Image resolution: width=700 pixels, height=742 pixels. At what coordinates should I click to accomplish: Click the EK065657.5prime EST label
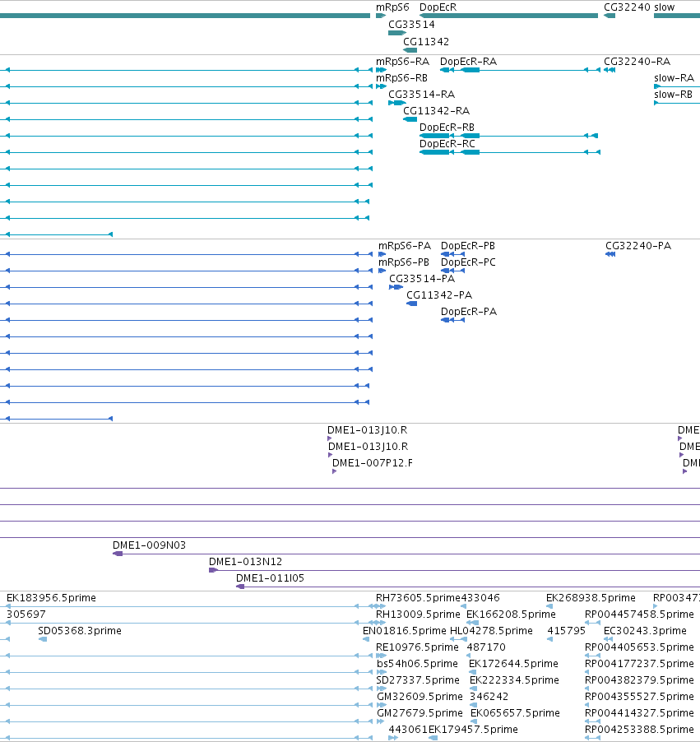tap(515, 713)
